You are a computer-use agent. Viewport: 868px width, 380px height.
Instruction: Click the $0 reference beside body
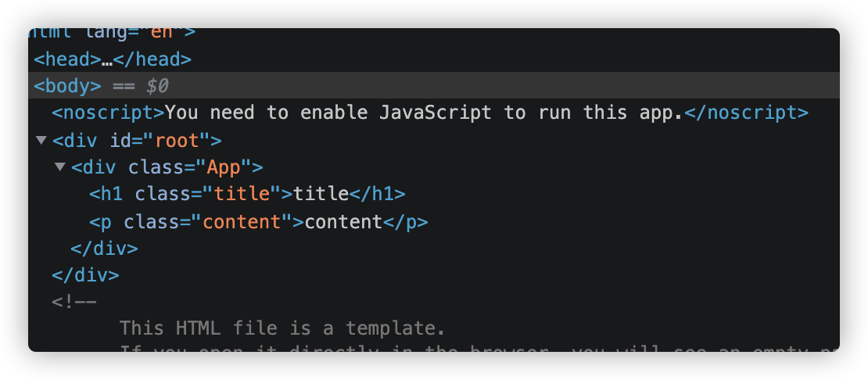pos(157,86)
